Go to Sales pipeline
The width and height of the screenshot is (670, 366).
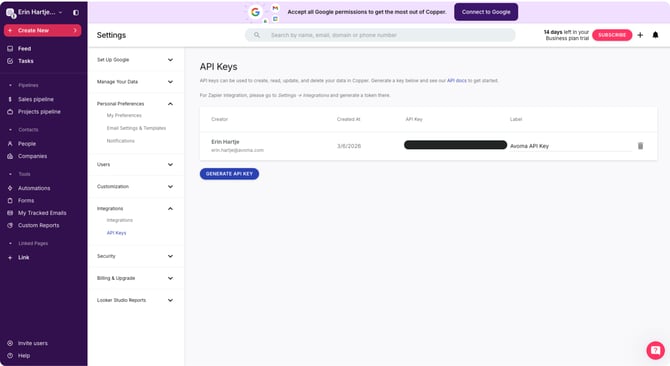point(35,100)
